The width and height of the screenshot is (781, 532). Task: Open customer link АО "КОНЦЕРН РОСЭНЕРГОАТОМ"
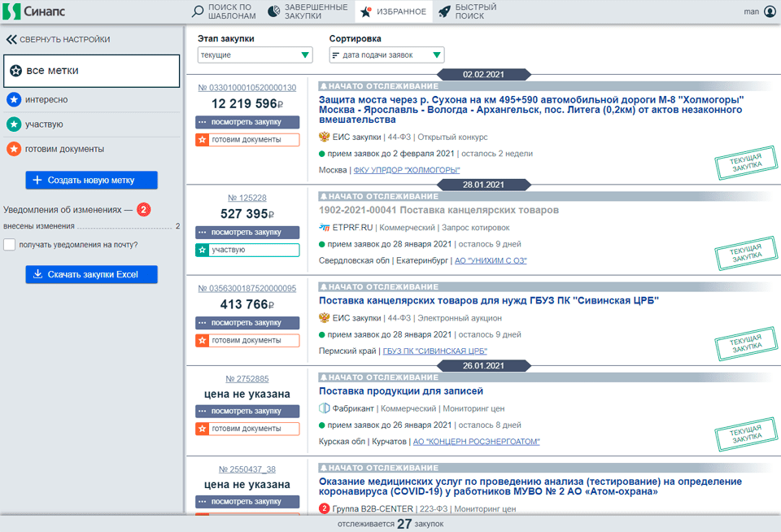476,442
